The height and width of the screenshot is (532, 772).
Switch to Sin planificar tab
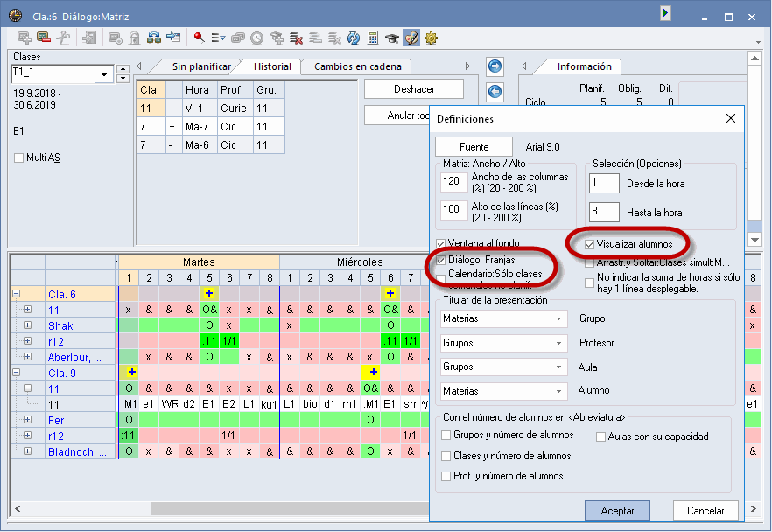coord(201,66)
